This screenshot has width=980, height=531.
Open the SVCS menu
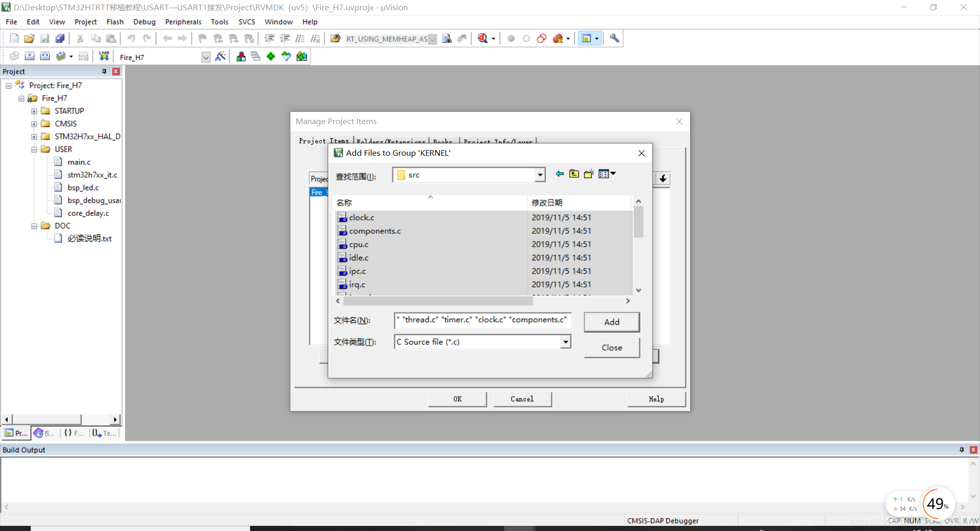click(247, 22)
